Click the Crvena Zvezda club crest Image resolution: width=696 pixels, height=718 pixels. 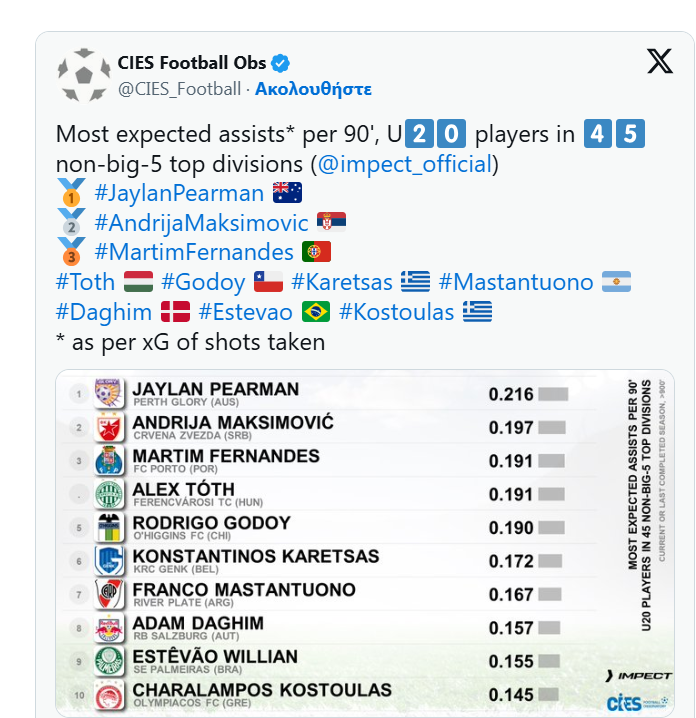109,427
